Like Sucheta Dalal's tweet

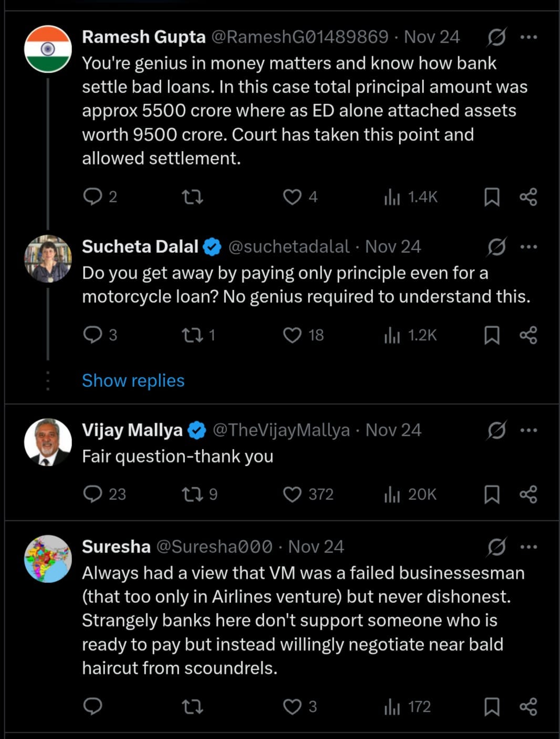click(293, 335)
